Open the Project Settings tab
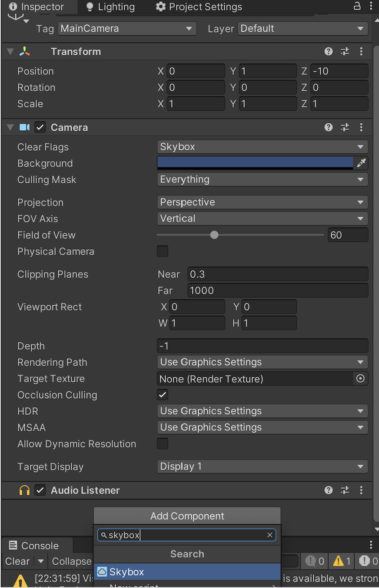379x588 pixels. click(x=199, y=7)
